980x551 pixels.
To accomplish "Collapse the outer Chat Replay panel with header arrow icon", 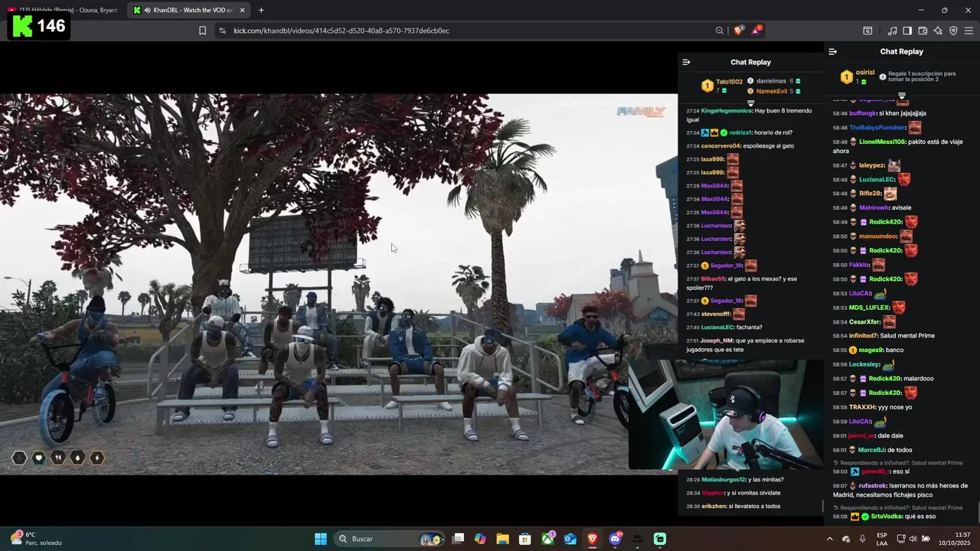I will click(833, 51).
